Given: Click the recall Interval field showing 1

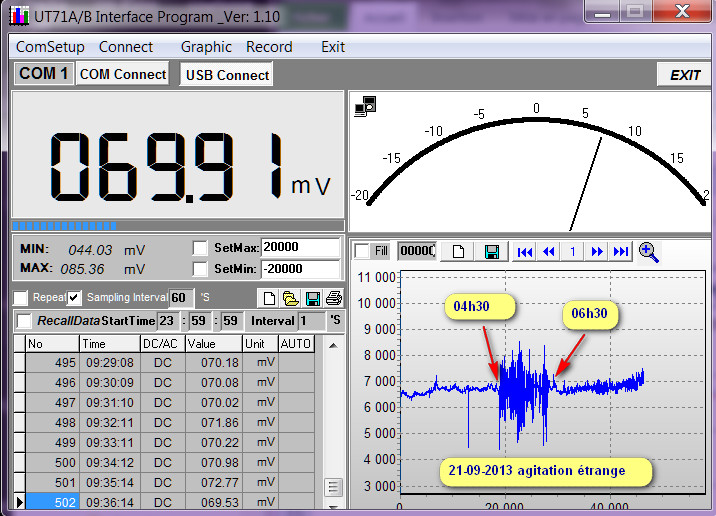Looking at the screenshot, I should pos(312,321).
